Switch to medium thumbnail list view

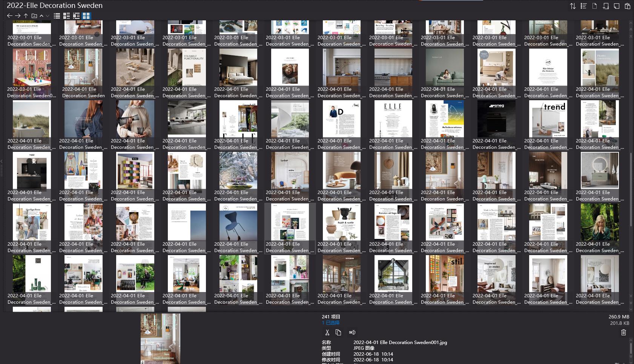pyautogui.click(x=67, y=16)
